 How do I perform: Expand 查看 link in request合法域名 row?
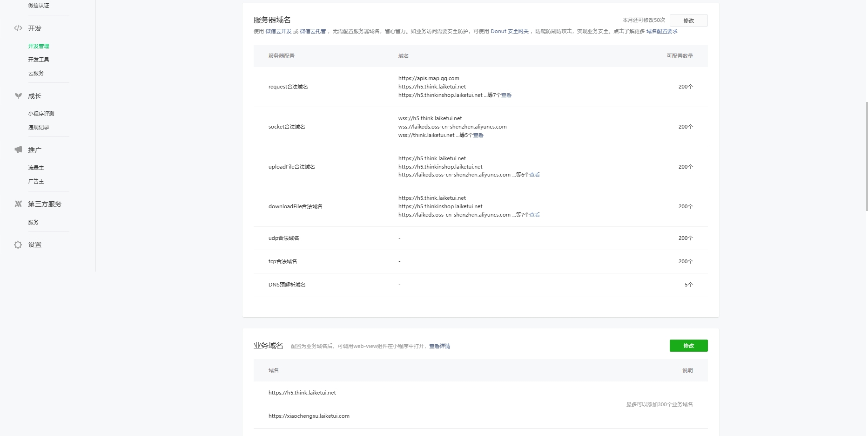pyautogui.click(x=506, y=95)
